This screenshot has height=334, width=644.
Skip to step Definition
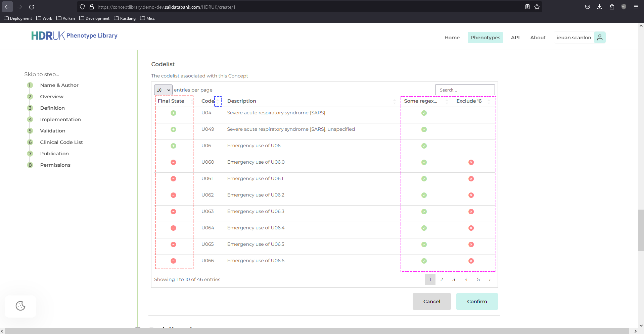pyautogui.click(x=52, y=108)
